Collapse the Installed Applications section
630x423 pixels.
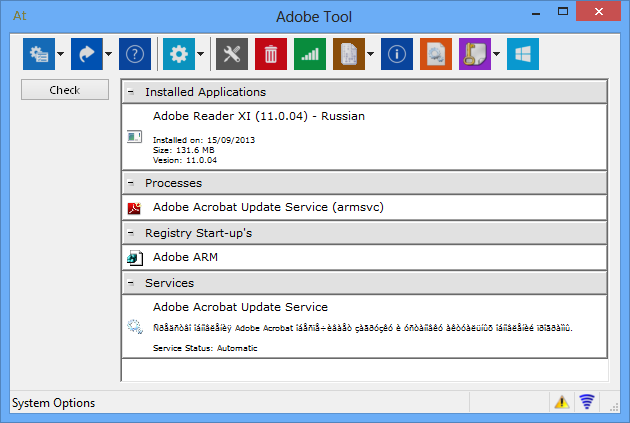pyautogui.click(x=131, y=92)
